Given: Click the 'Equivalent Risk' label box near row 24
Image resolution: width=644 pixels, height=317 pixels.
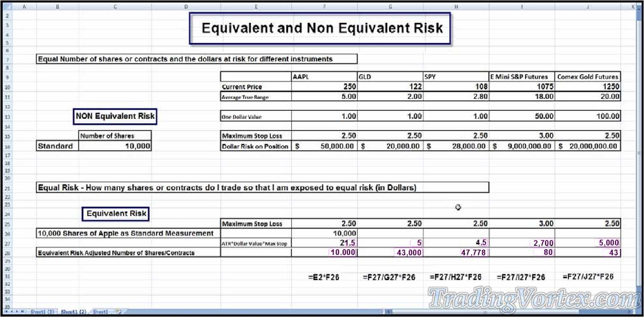Looking at the screenshot, I should 116,213.
